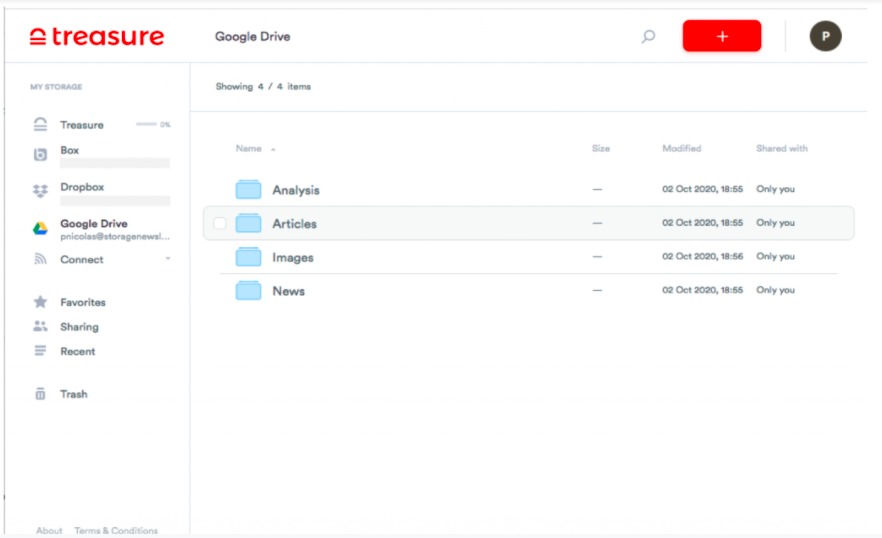The image size is (882, 538).
Task: Expand the Connect dropdown arrow
Action: pyautogui.click(x=168, y=259)
